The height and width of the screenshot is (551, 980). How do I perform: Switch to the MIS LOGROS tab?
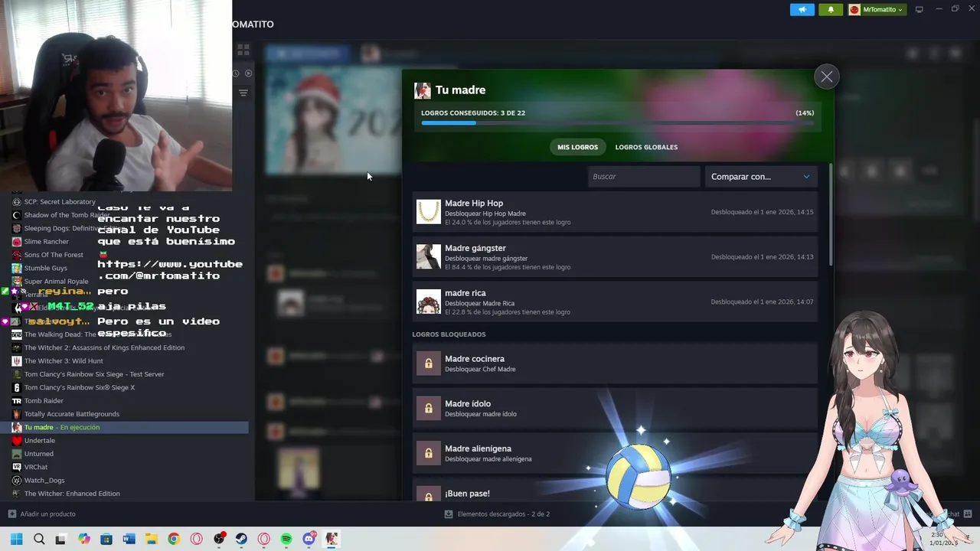pos(577,147)
